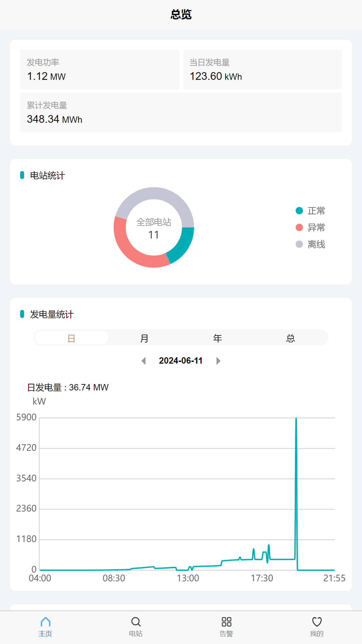The height and width of the screenshot is (644, 362).
Task: Switch to the 总 period tab
Action: pos(291,338)
